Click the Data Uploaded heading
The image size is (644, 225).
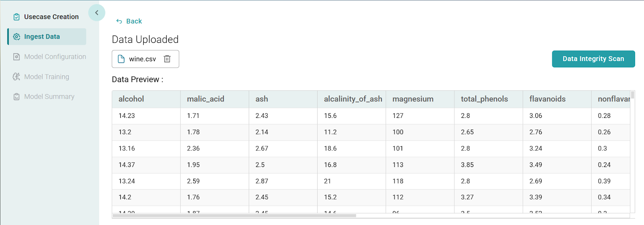[145, 39]
